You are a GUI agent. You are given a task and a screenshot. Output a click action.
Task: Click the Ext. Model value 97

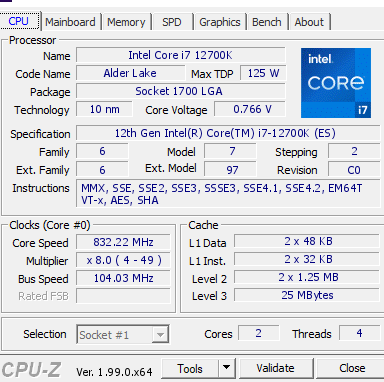230,170
